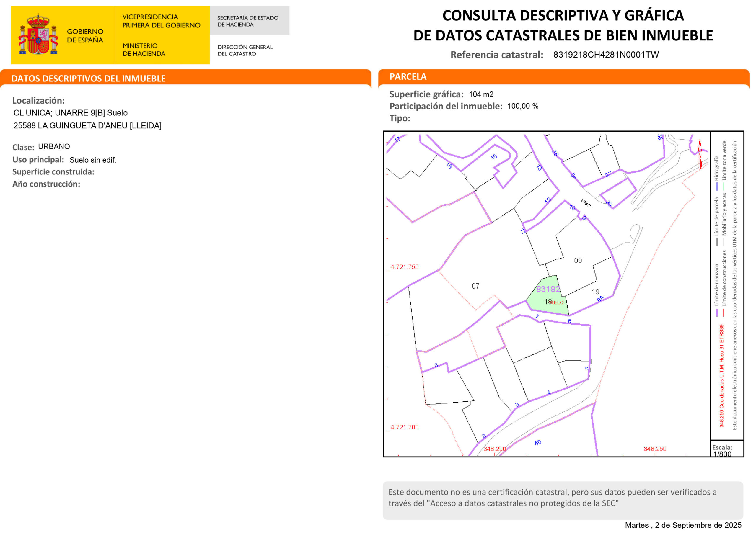Image resolution: width=756 pixels, height=538 pixels.
Task: Click the 'DATOS DESCRIPTIVOS DEL INMUEBLE' header
Action: (88, 79)
